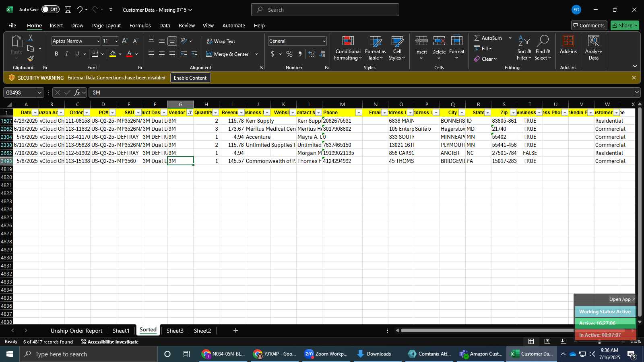Click the Insert cells icon
644x362 pixels.
point(421,41)
